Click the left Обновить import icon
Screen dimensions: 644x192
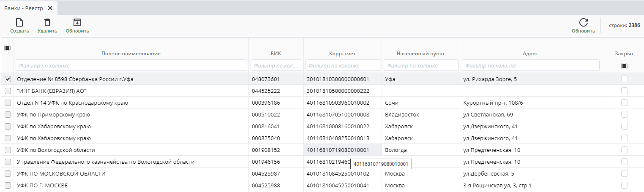click(x=77, y=23)
